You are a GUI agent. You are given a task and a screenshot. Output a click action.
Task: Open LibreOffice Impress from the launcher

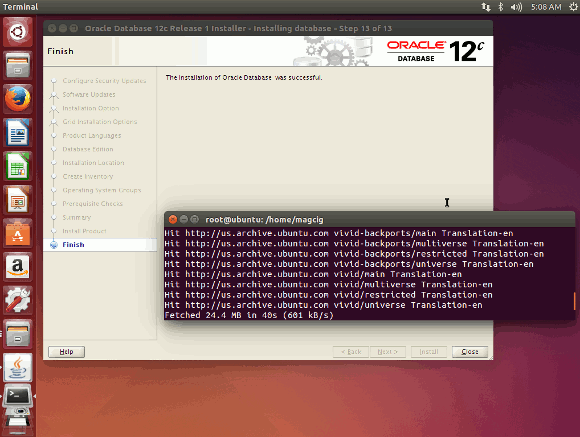[18, 200]
